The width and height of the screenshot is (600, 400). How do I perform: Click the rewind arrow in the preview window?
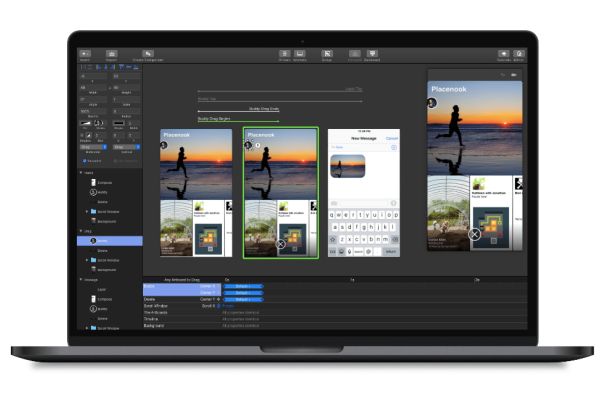502,75
